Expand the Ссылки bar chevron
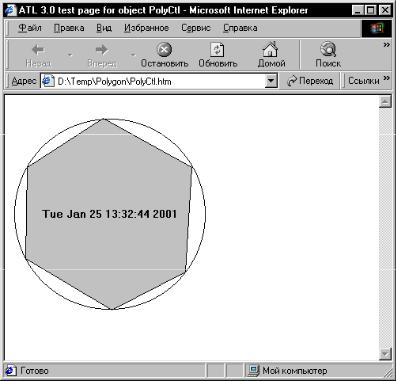 387,78
